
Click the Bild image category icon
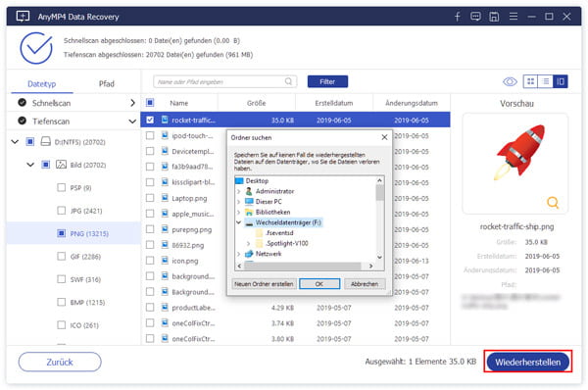pos(61,165)
